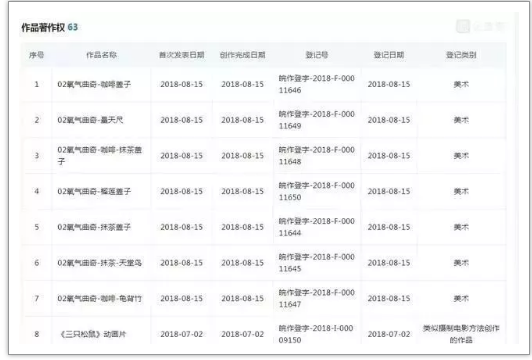
Task: Click serial number 7 in 咖啡-龟背竹 row
Action: 37,299
